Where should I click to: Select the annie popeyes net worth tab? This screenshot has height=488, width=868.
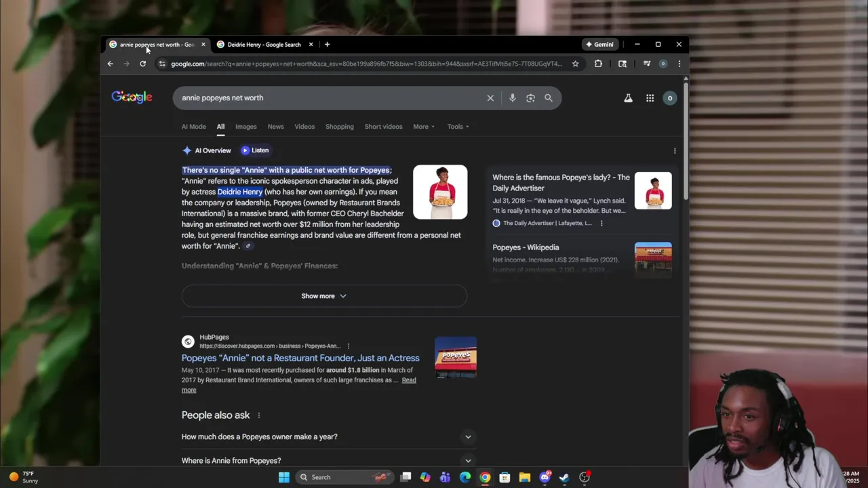157,45
